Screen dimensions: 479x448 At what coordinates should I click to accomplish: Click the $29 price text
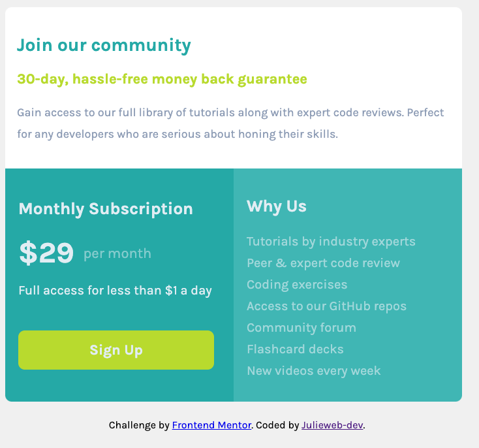(46, 252)
